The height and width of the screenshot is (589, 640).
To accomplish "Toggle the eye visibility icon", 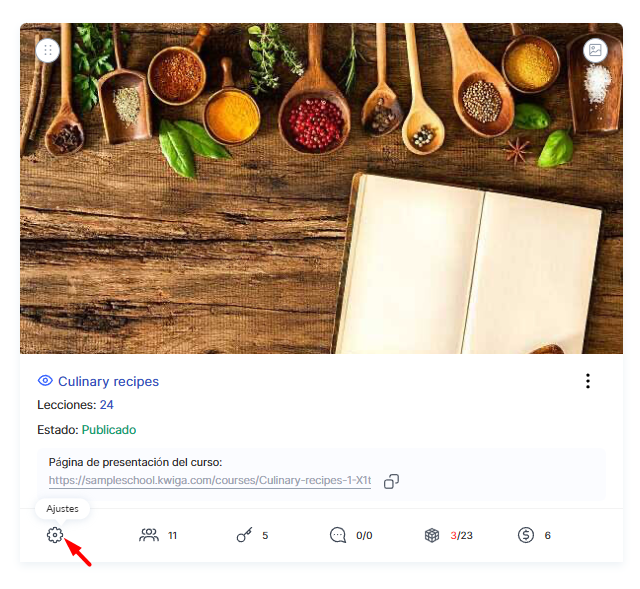I will click(x=45, y=381).
